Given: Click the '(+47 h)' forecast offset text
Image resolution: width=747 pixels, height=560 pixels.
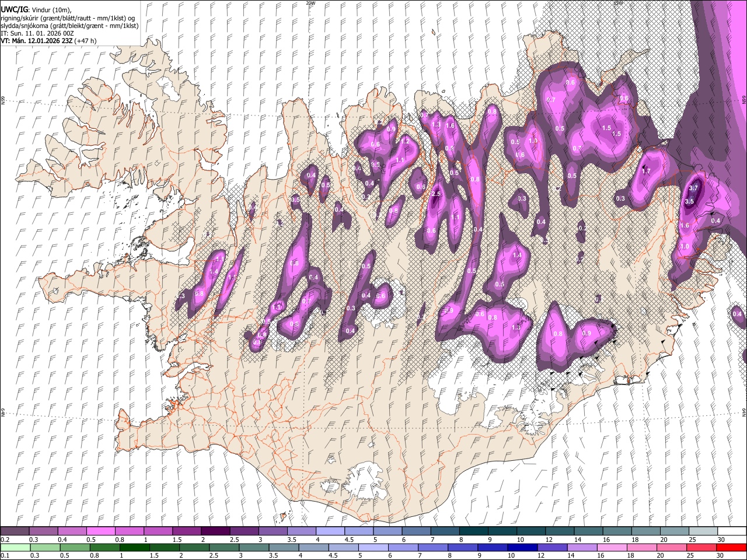Looking at the screenshot, I should pos(85,41).
